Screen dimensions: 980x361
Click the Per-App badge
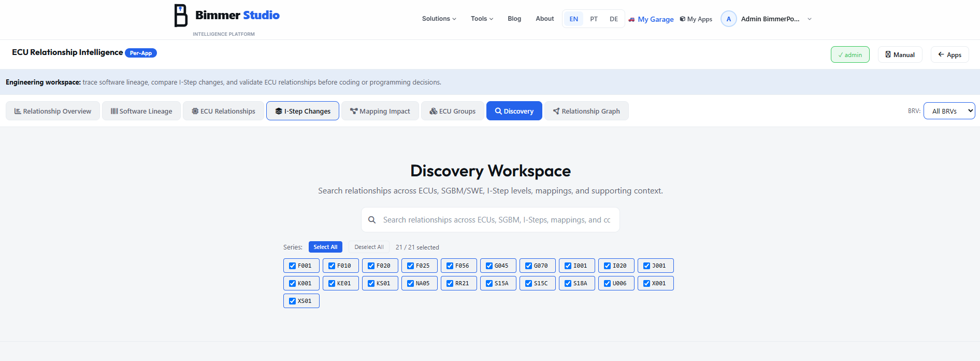(x=141, y=53)
